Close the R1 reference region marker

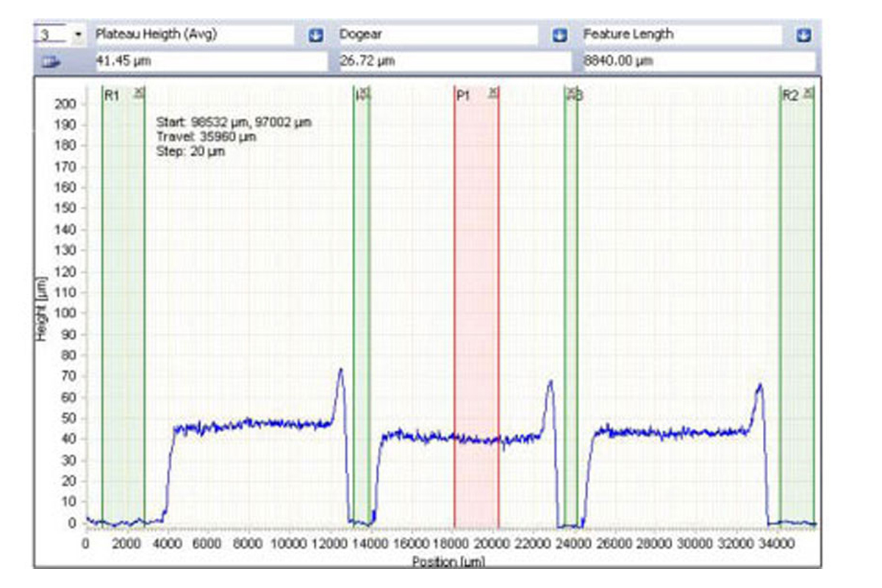click(140, 93)
